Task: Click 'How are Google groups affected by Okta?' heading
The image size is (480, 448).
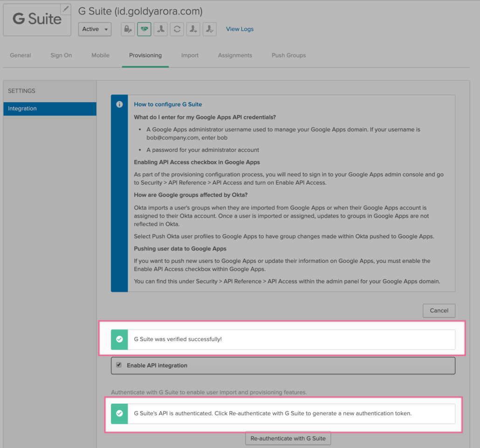Action: pos(191,195)
